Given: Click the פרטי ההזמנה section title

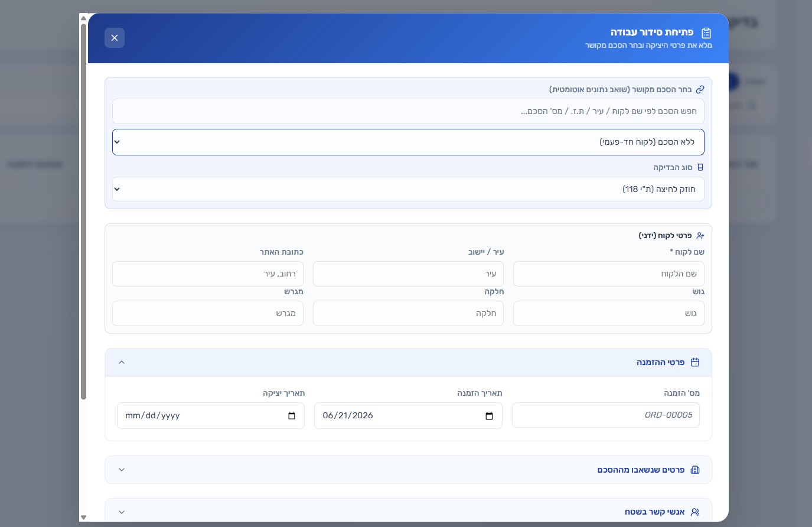Looking at the screenshot, I should pos(660,362).
